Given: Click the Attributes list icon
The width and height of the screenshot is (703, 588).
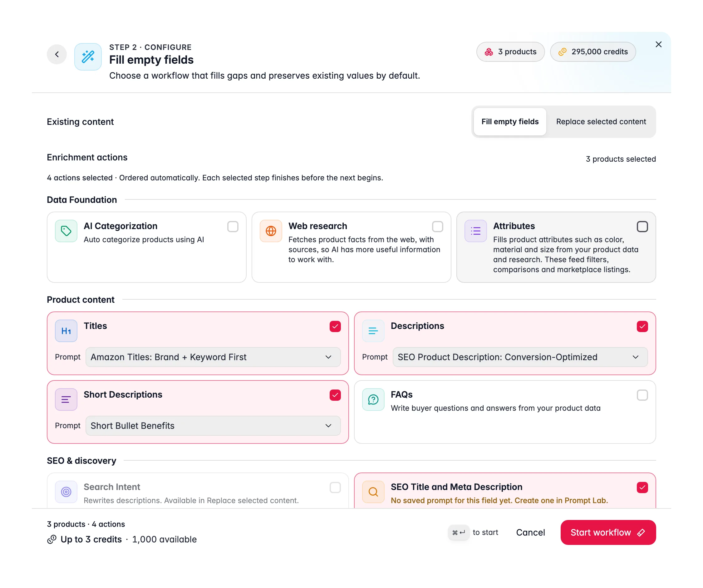Looking at the screenshot, I should point(476,231).
